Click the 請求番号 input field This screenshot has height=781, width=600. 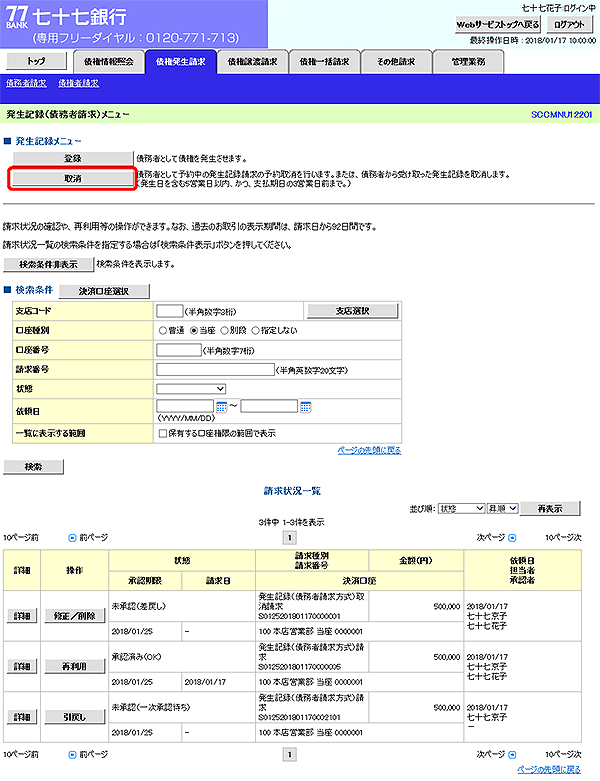click(215, 370)
